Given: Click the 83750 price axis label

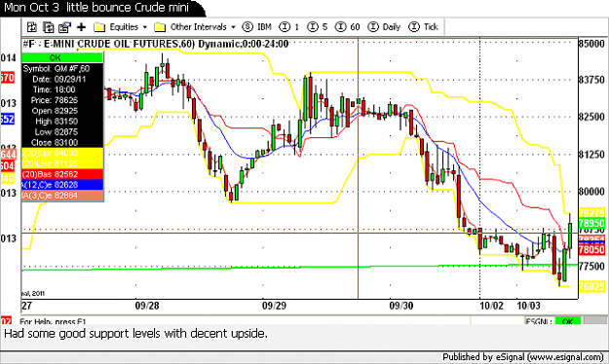Looking at the screenshot, I should 591,80.
